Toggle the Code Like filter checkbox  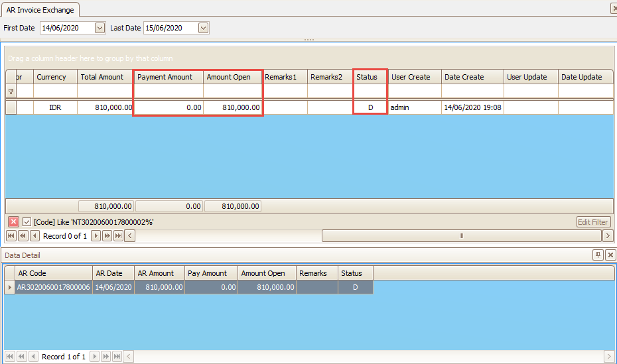(x=27, y=222)
